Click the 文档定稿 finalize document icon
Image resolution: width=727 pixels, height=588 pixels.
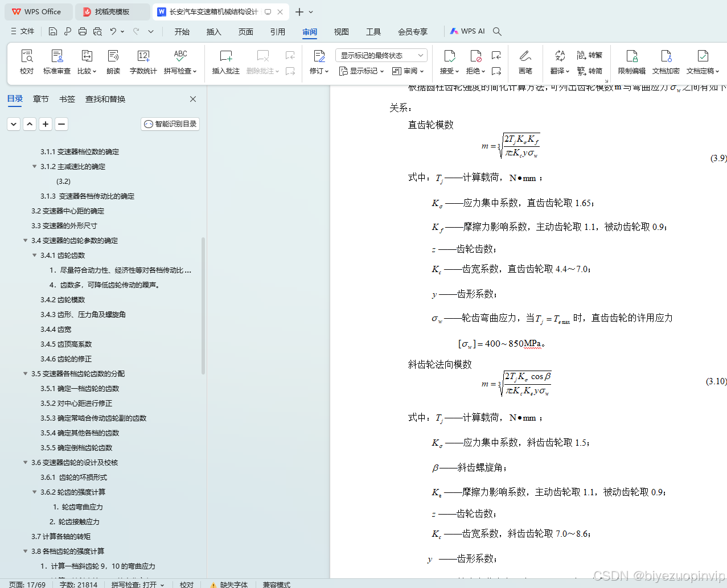pos(703,56)
